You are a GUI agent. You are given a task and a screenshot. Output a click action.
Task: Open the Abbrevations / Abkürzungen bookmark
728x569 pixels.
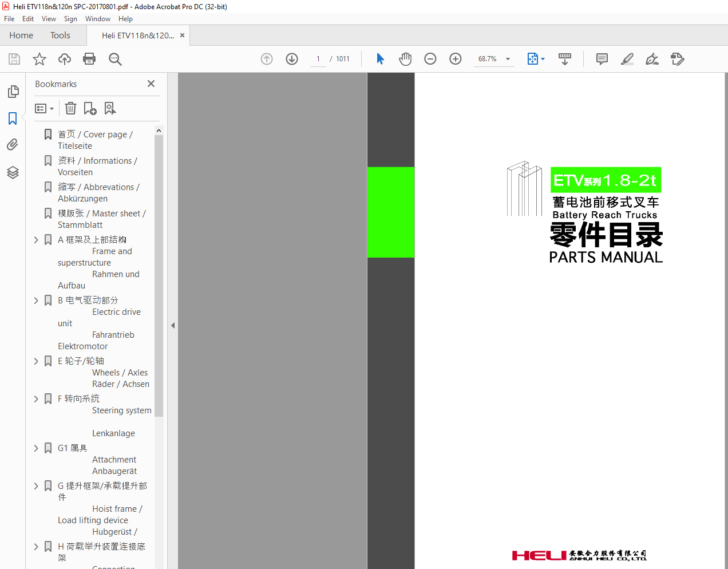98,193
